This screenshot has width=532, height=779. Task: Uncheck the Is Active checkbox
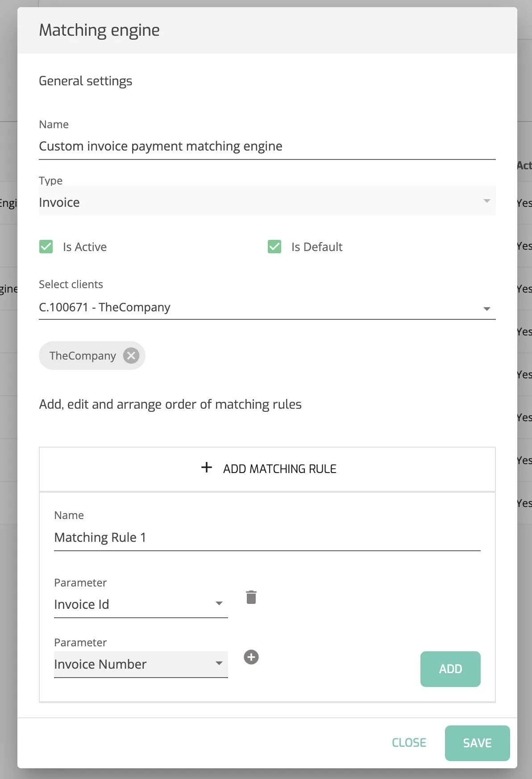[x=46, y=247]
